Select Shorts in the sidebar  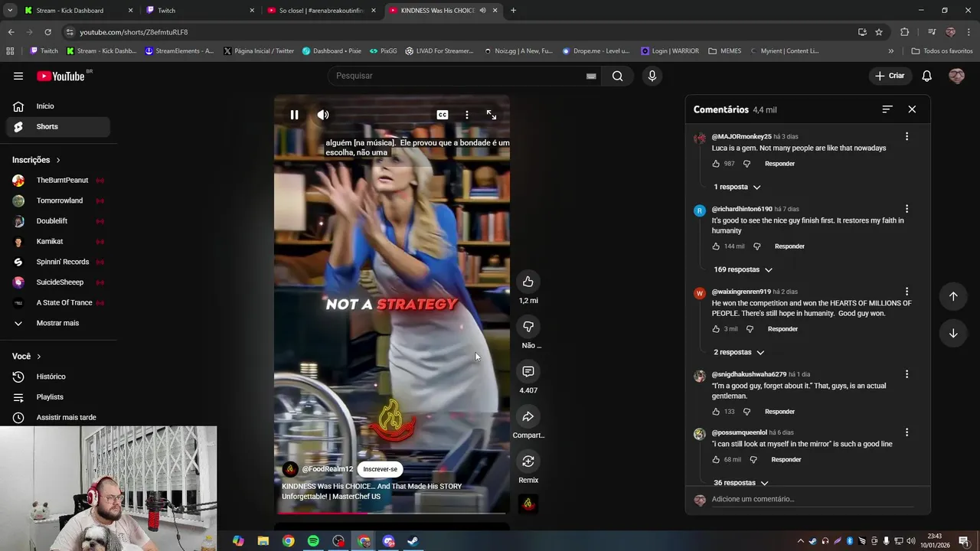pyautogui.click(x=58, y=126)
